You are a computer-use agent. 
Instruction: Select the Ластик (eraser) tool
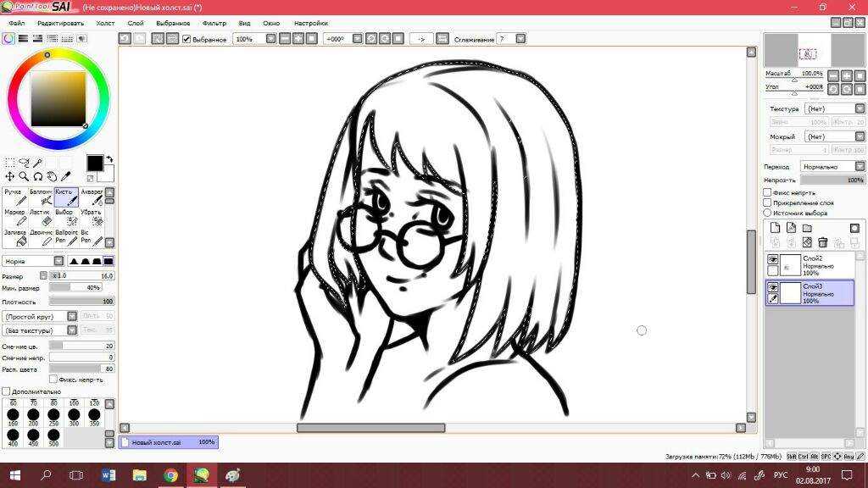46,216
